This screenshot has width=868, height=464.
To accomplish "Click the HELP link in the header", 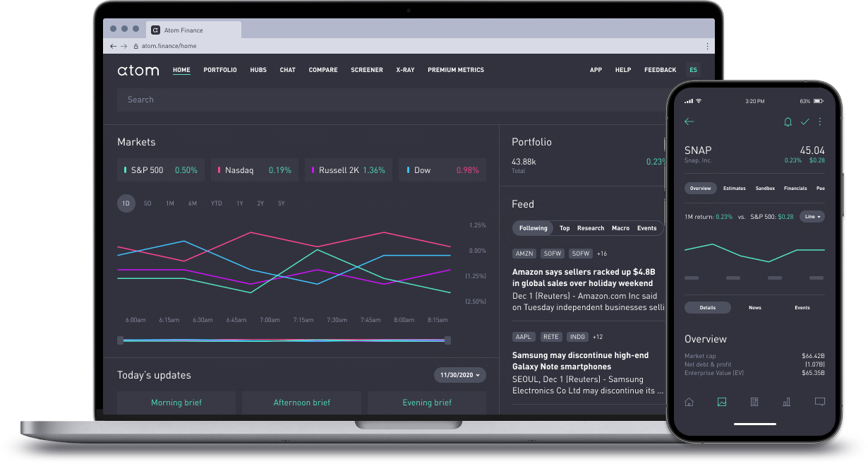I will click(x=623, y=70).
